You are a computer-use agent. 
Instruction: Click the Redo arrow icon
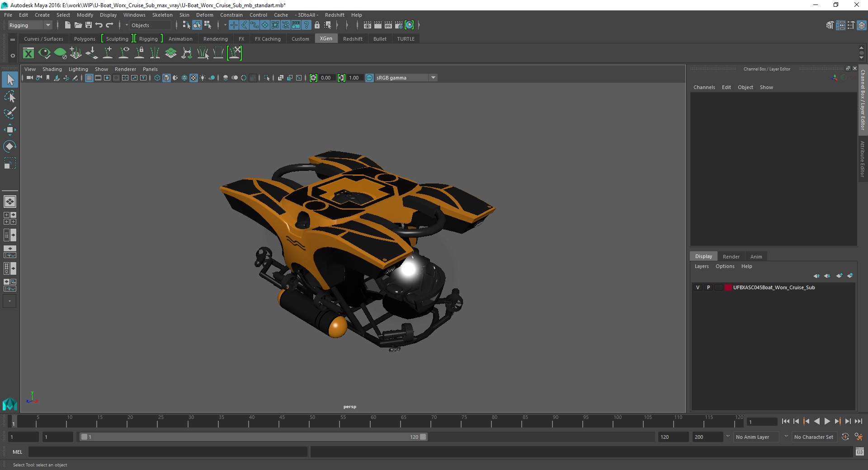109,25
